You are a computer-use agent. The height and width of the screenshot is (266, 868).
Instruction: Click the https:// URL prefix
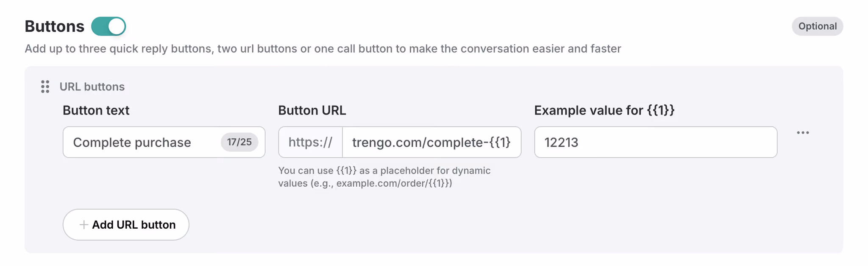pyautogui.click(x=310, y=142)
